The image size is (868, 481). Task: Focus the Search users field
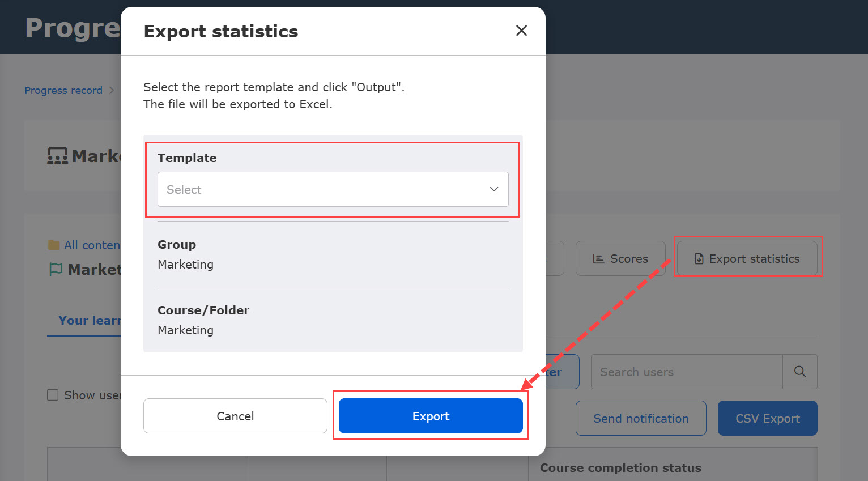click(x=686, y=372)
